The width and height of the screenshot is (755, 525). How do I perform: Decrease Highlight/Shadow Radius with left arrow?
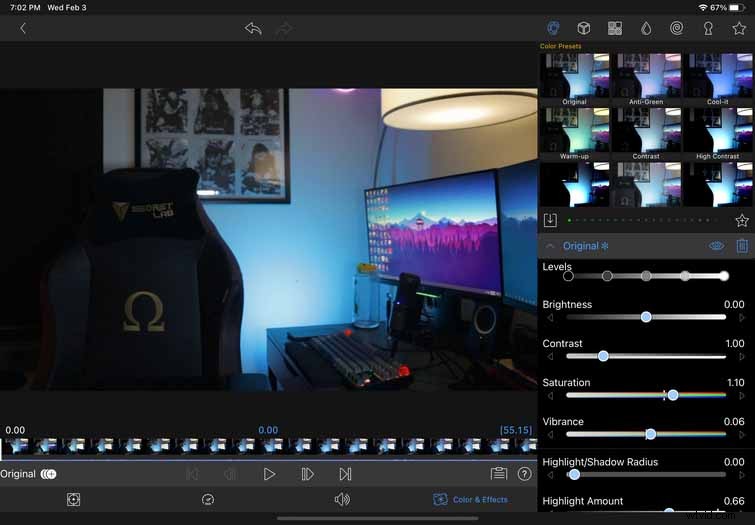click(x=550, y=475)
